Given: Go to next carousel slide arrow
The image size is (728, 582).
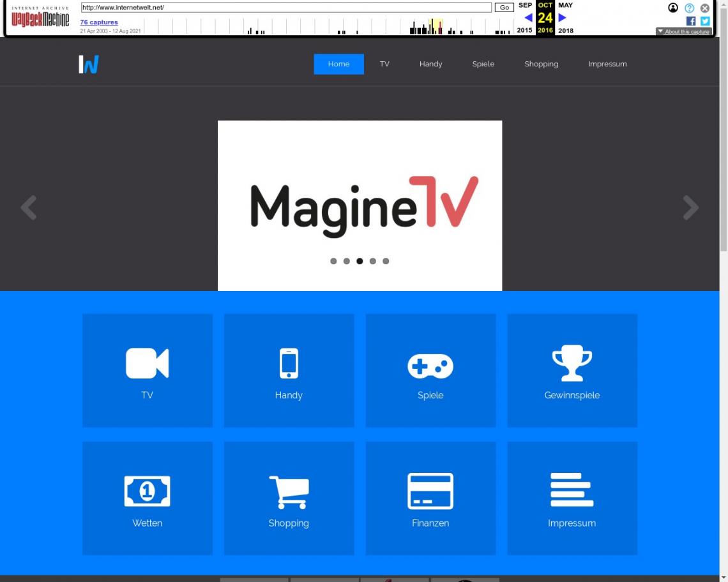Looking at the screenshot, I should click(690, 207).
